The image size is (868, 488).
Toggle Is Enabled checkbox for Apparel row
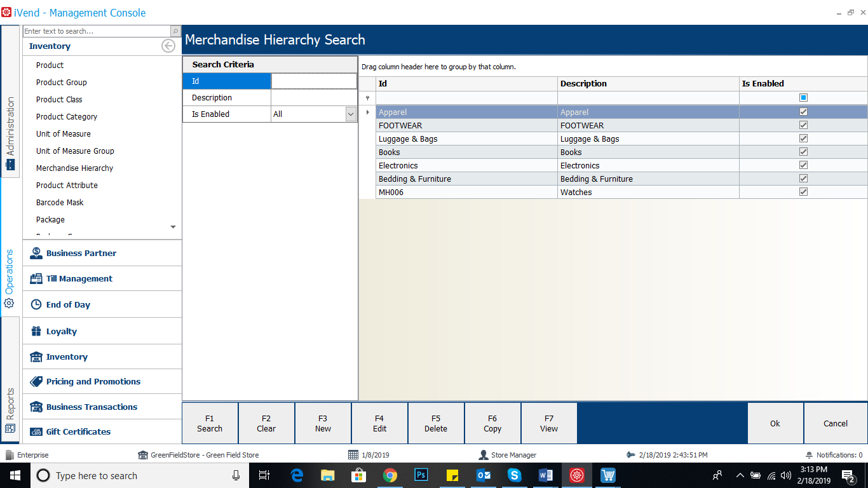coord(803,112)
